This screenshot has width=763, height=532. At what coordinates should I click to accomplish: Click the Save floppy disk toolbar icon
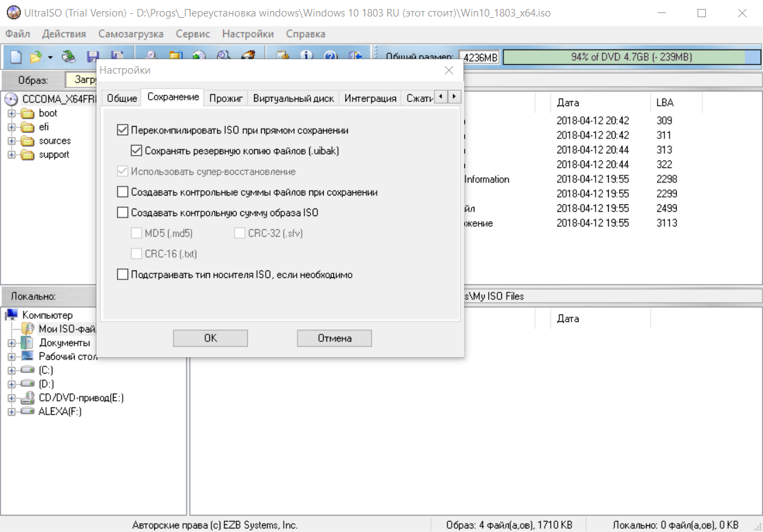point(92,55)
